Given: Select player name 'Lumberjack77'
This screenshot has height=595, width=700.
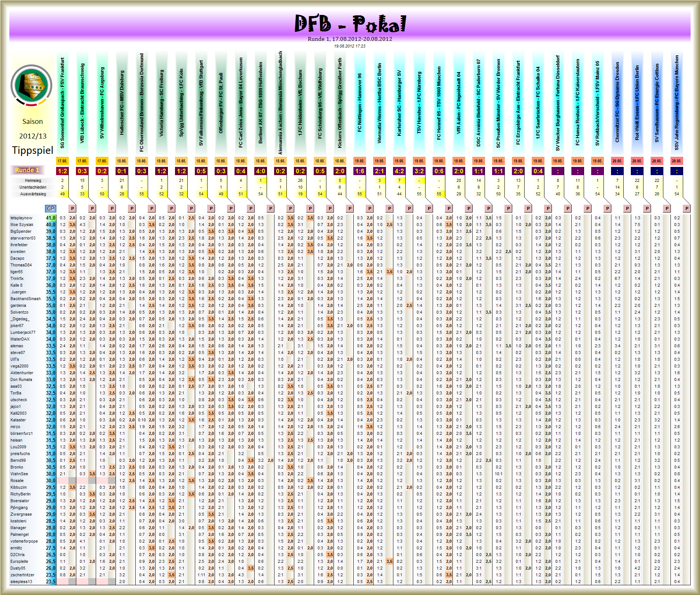Looking at the screenshot, I should (x=23, y=332).
